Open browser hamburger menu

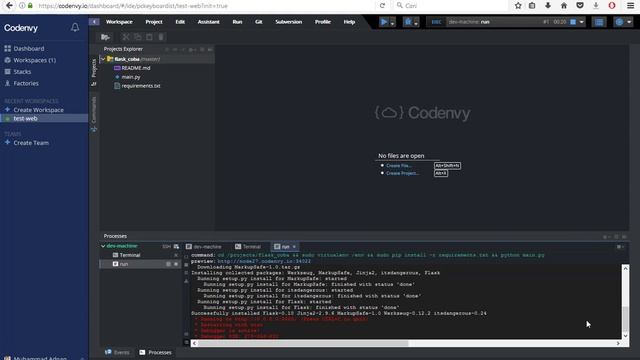point(630,6)
